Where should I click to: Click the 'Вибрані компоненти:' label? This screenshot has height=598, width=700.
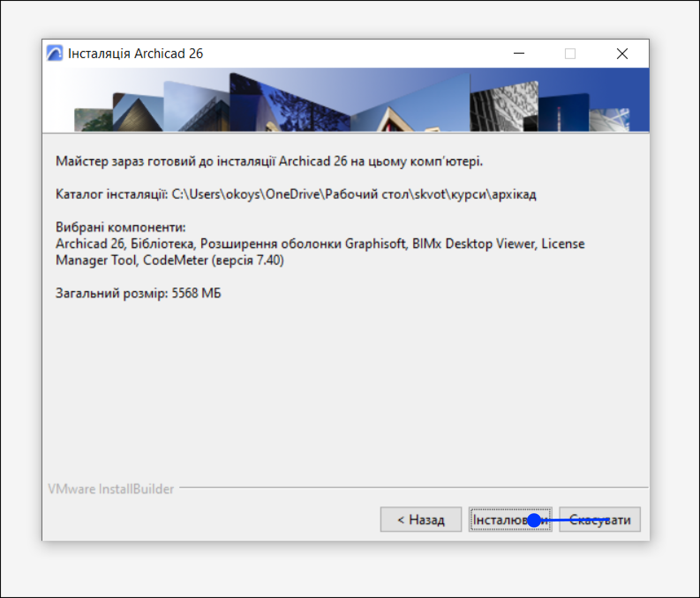click(x=120, y=227)
